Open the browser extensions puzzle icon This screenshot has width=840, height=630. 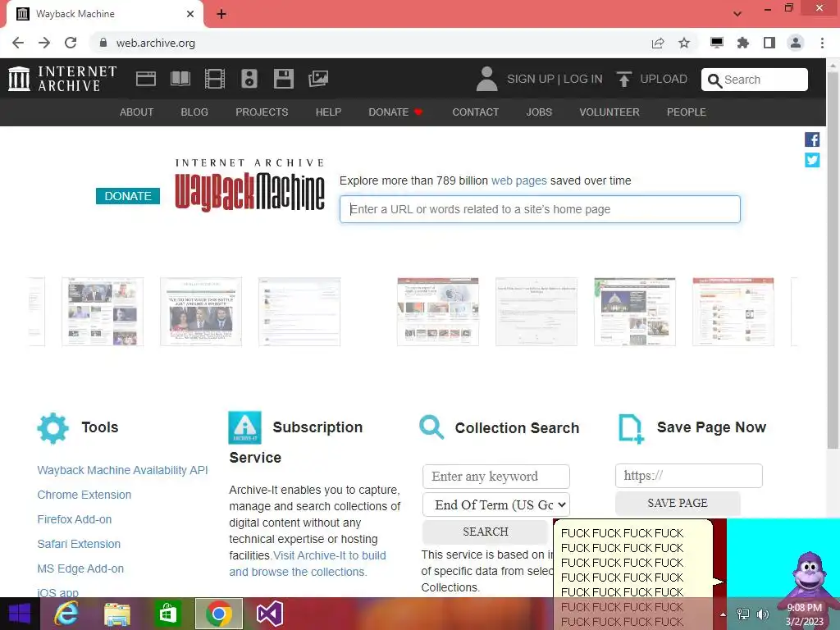[742, 43]
